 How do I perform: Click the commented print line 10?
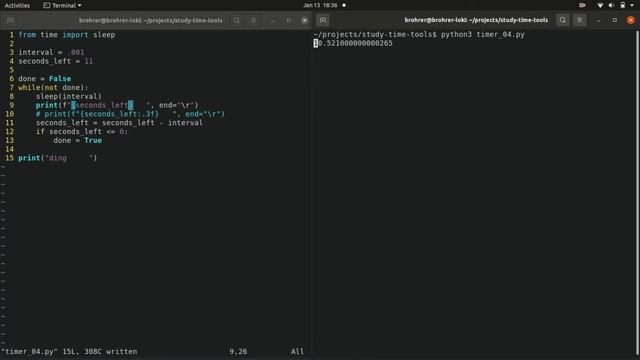(130, 114)
